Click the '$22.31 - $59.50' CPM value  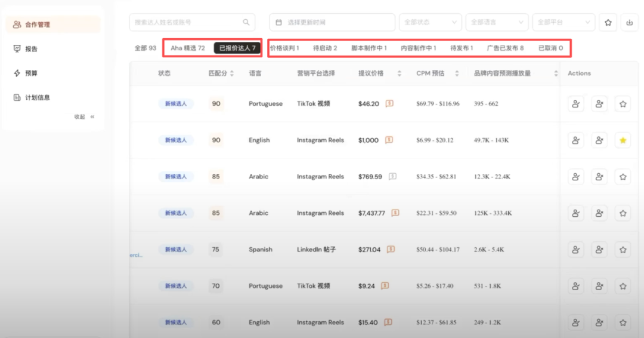point(436,213)
